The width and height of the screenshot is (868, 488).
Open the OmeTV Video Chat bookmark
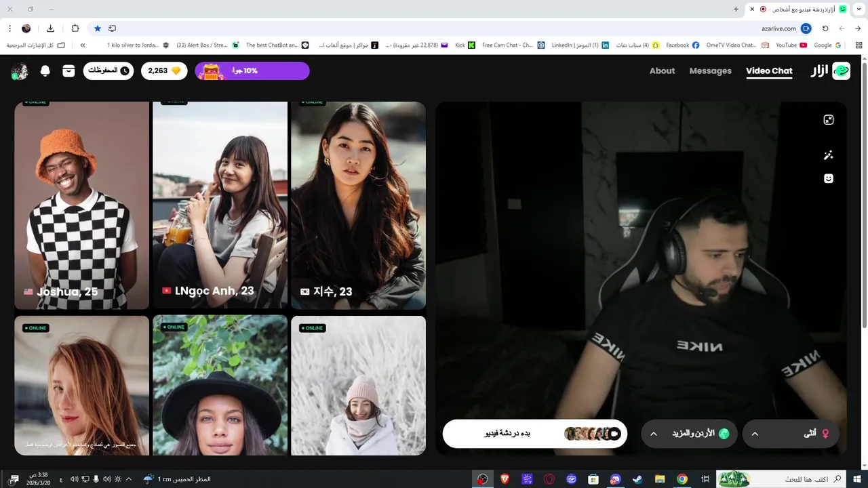(x=737, y=45)
